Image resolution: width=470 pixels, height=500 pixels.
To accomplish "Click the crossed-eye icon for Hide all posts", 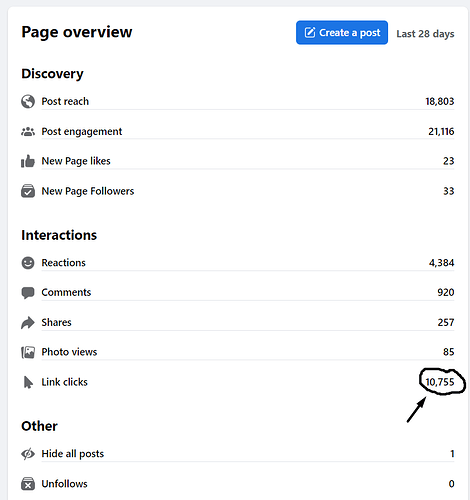I will point(28,454).
